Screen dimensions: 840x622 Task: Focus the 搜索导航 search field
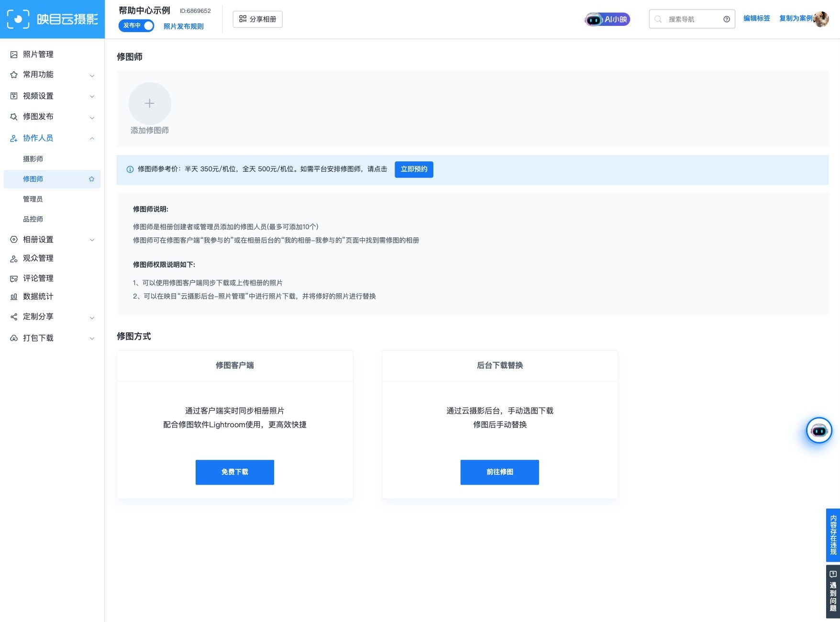pyautogui.click(x=692, y=19)
